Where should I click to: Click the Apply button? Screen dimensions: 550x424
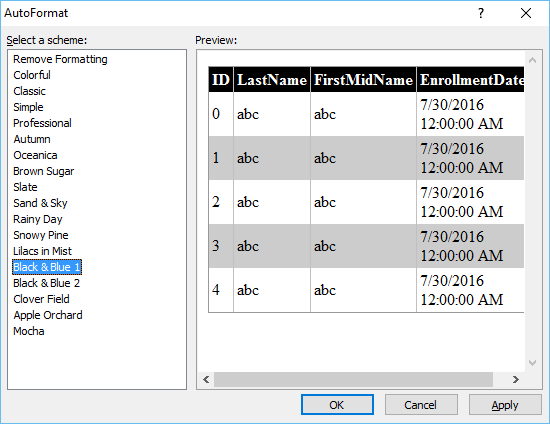point(505,405)
